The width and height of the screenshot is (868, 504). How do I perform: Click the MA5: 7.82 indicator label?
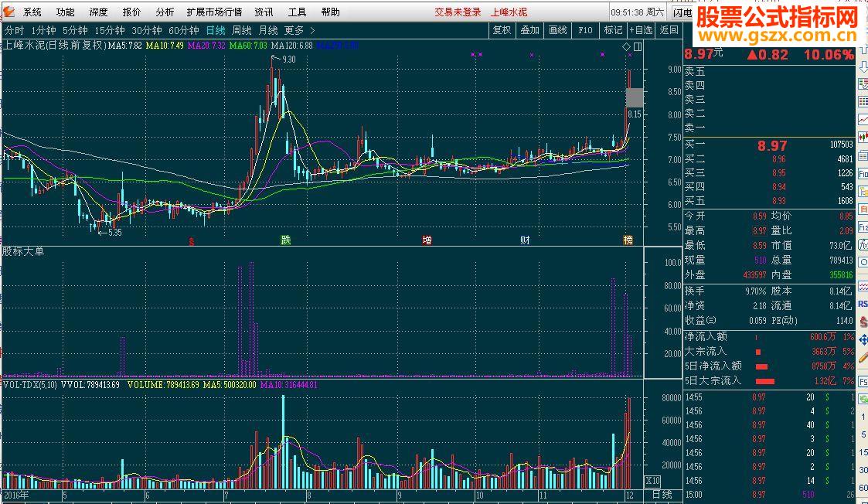click(125, 46)
